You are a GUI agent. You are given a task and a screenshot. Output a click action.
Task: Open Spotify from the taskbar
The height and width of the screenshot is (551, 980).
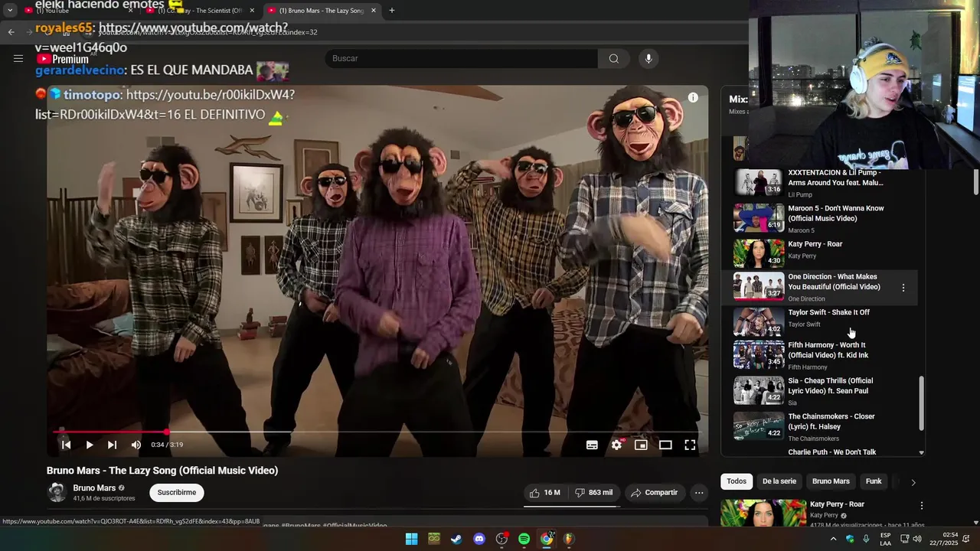click(x=524, y=539)
